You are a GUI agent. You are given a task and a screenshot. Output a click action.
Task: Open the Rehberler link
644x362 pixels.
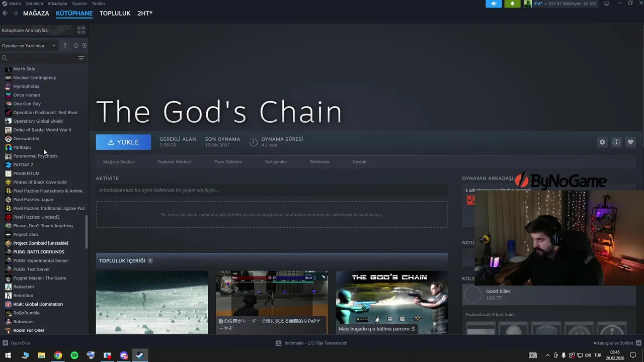tap(319, 162)
